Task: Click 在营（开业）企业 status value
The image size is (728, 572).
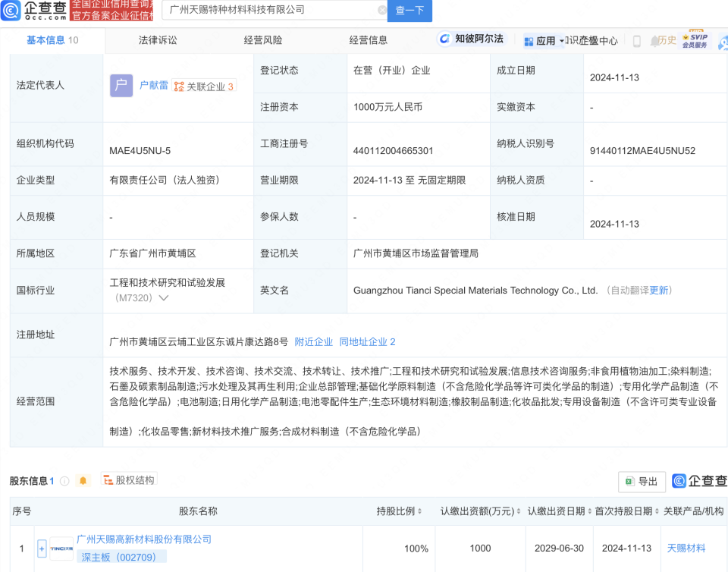Action: point(392,71)
